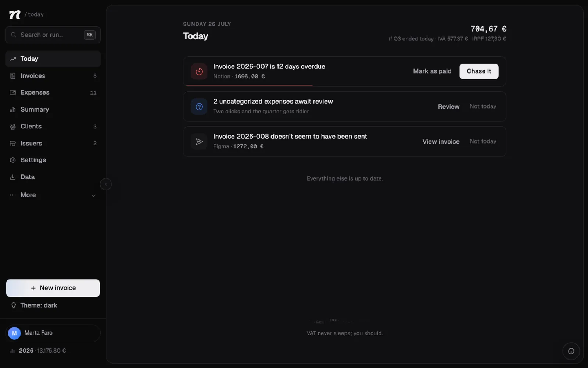Focus the Search or run field
This screenshot has height=368, width=588.
click(x=53, y=35)
